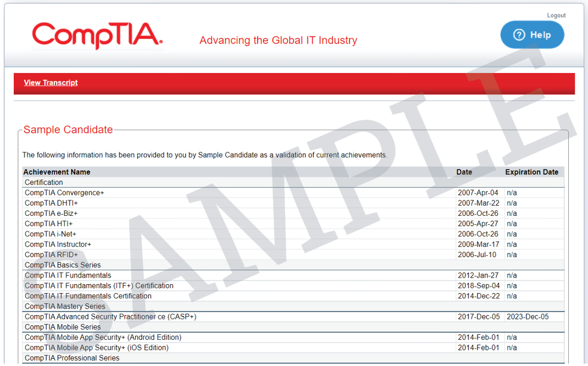
Task: Select the CompTIA IT Fundamentals (ITF+) Certification row
Action: click(x=293, y=286)
